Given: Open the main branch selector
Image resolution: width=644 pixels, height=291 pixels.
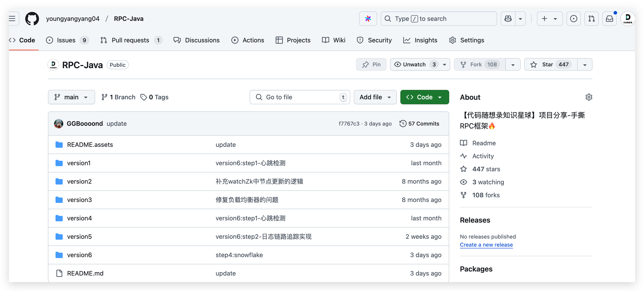Looking at the screenshot, I should click(71, 97).
